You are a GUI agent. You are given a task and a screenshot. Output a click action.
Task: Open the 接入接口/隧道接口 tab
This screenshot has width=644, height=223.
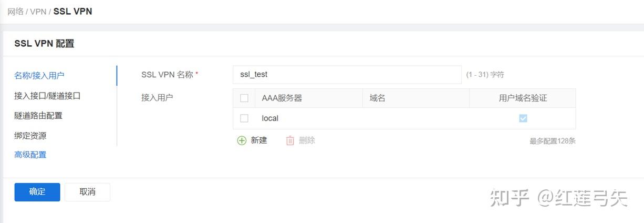[x=47, y=96]
